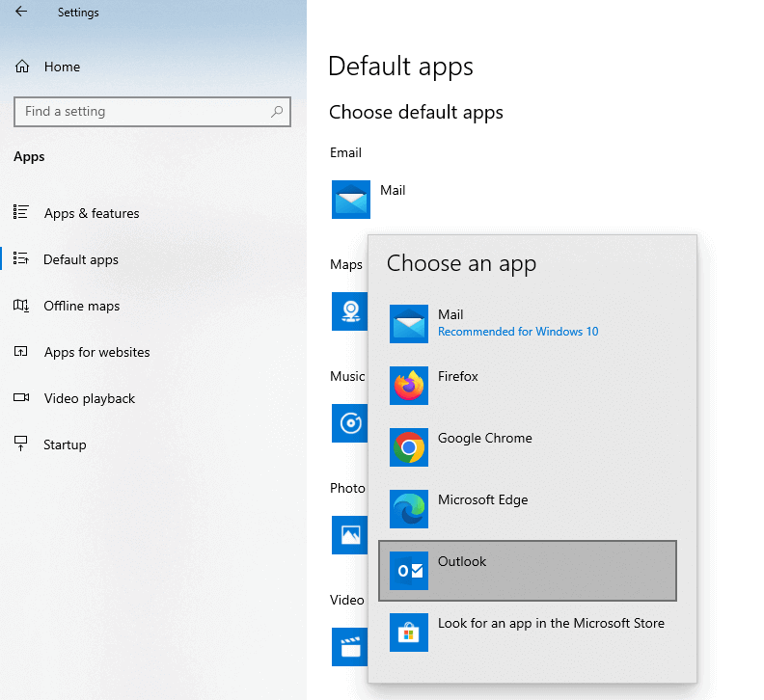Screen dimensions: 764x700
Task: Click the Video player default app icon
Action: [348, 647]
